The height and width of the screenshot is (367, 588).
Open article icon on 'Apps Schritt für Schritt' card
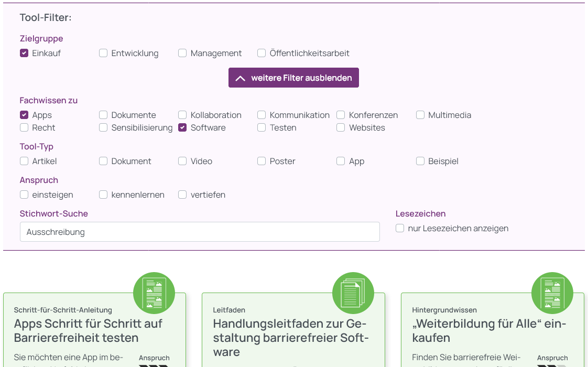(x=154, y=293)
